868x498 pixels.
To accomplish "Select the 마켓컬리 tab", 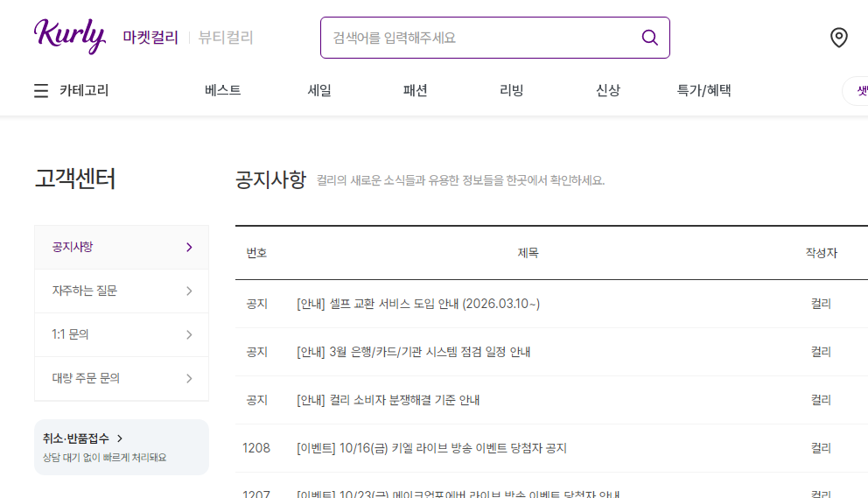I will 150,37.
